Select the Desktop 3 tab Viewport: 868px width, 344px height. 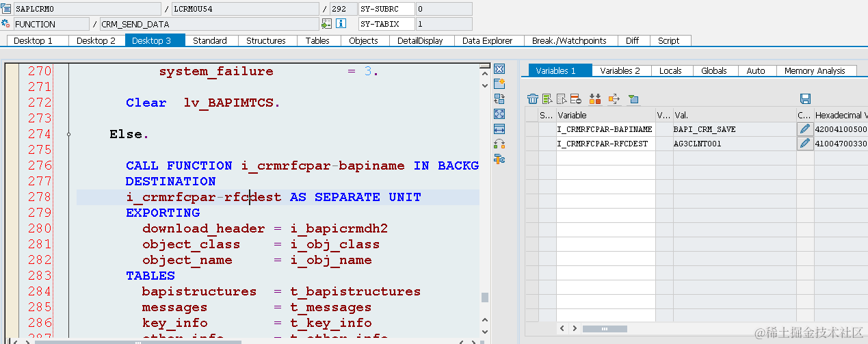[155, 40]
